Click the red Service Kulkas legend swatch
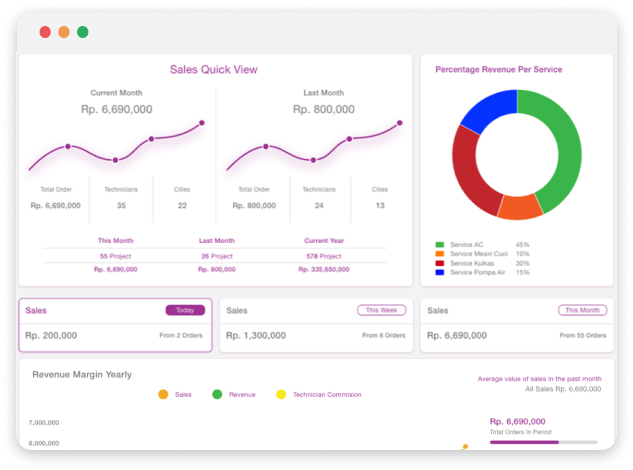Viewport: 633px width, 470px height. click(x=439, y=263)
